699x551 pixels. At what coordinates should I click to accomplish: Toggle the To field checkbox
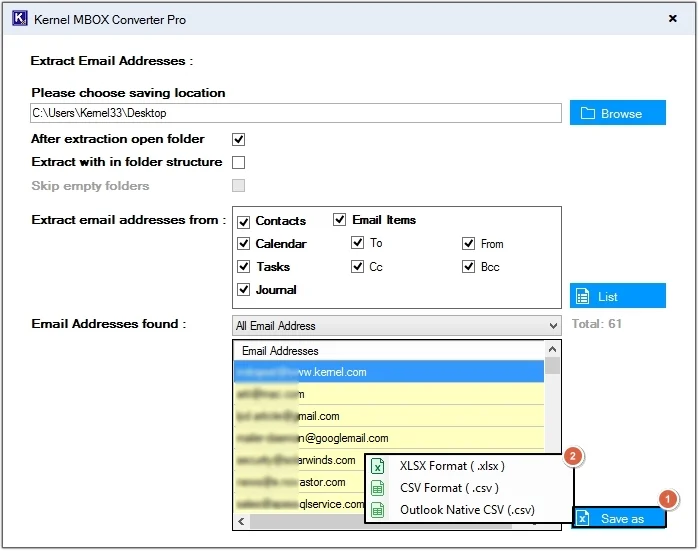[x=358, y=243]
